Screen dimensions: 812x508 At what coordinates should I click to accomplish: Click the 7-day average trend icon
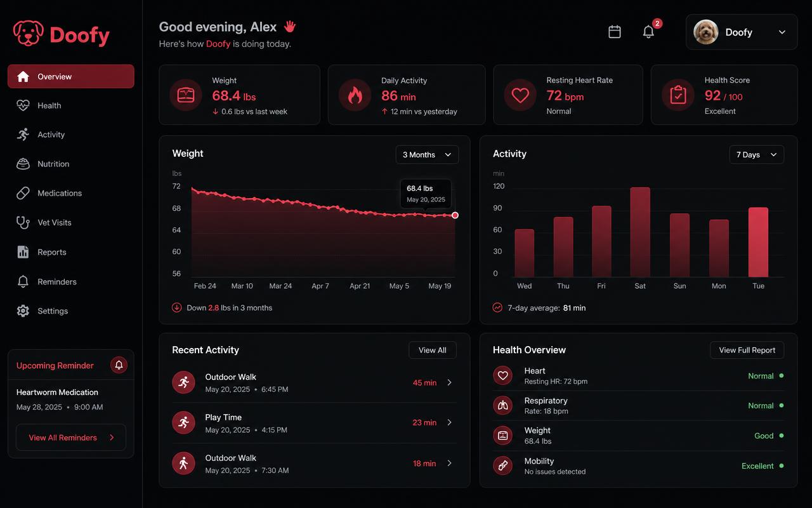point(498,308)
